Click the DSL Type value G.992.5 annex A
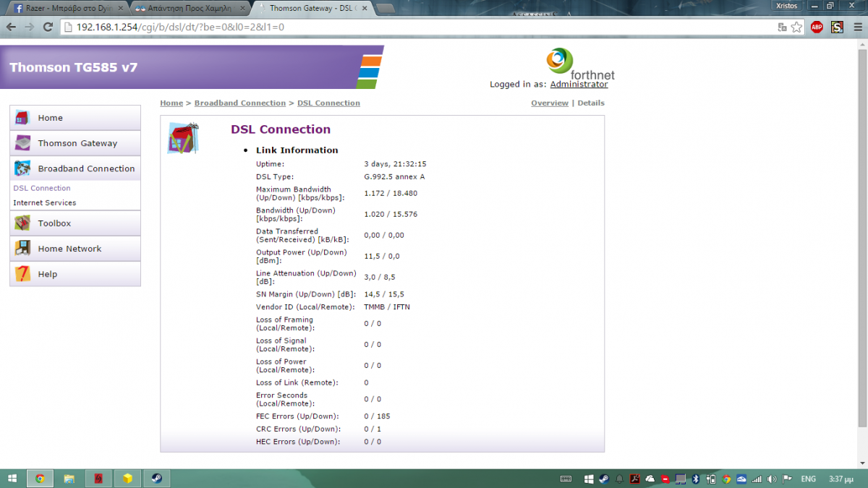This screenshot has height=488, width=868. tap(394, 176)
